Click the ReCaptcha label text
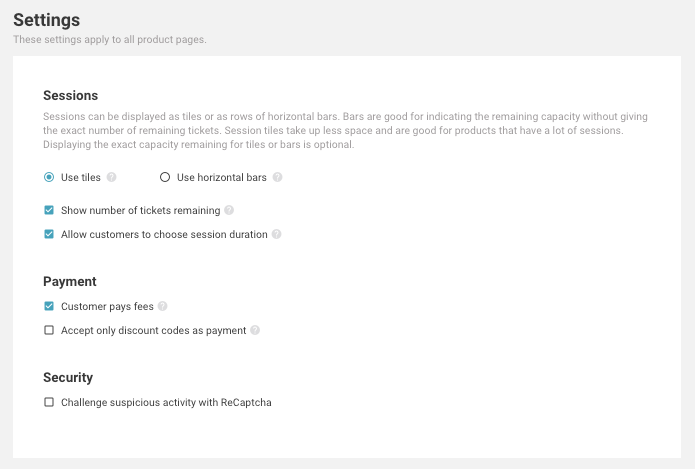The height and width of the screenshot is (469, 695). (x=166, y=403)
